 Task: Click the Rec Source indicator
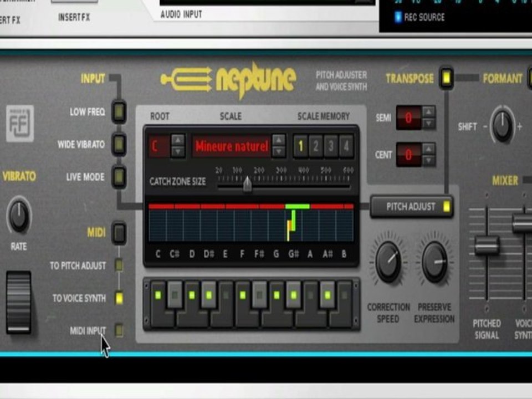398,17
